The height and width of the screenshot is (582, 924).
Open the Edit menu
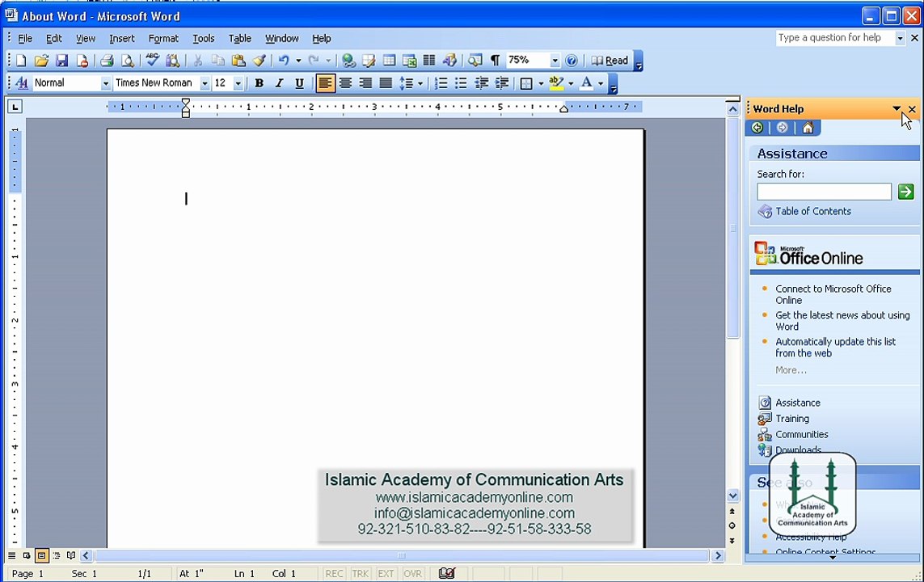point(53,39)
